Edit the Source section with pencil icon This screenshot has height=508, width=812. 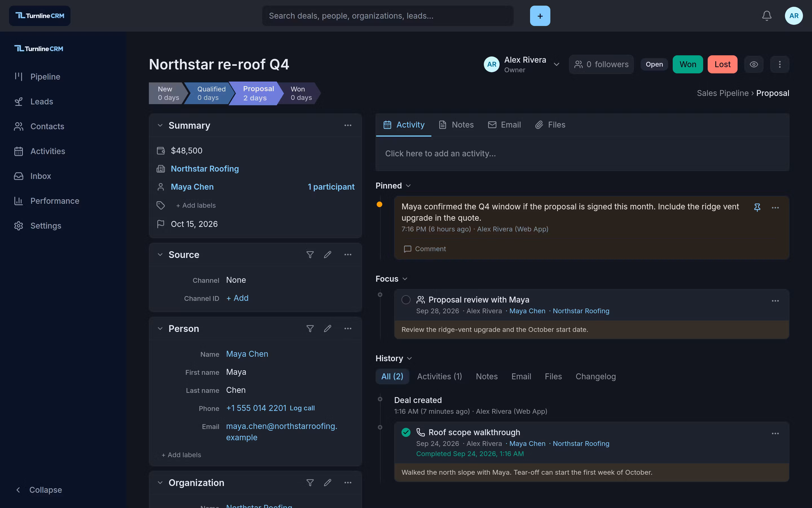tap(328, 255)
